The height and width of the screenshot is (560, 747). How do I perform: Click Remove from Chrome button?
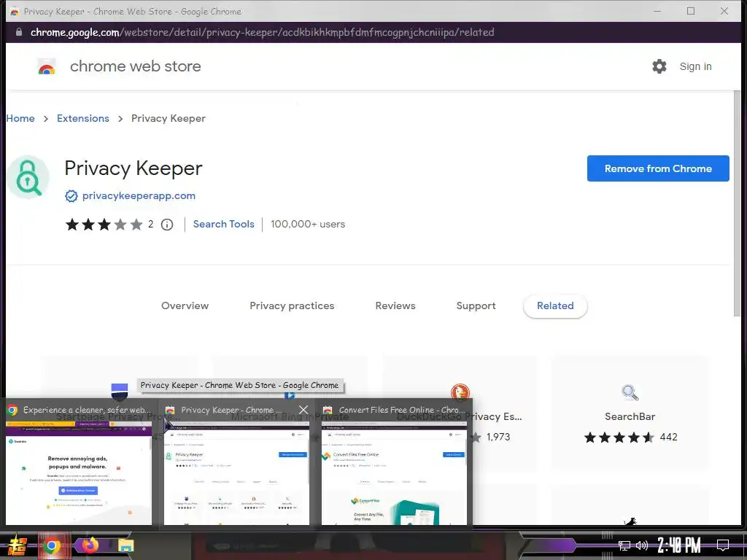point(658,168)
